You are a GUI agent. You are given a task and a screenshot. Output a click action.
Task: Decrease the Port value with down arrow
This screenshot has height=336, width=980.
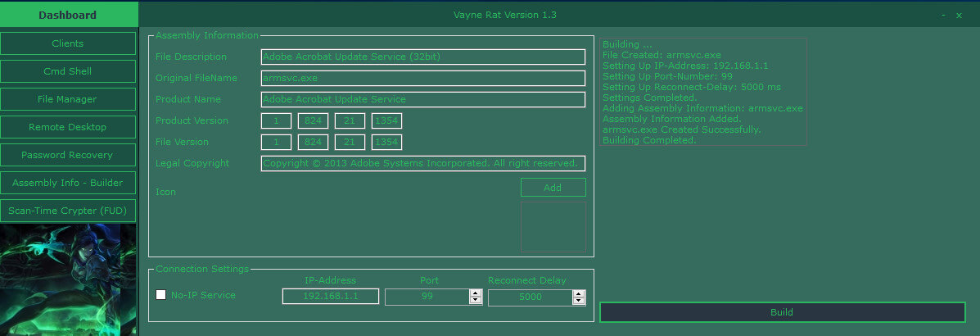(476, 300)
